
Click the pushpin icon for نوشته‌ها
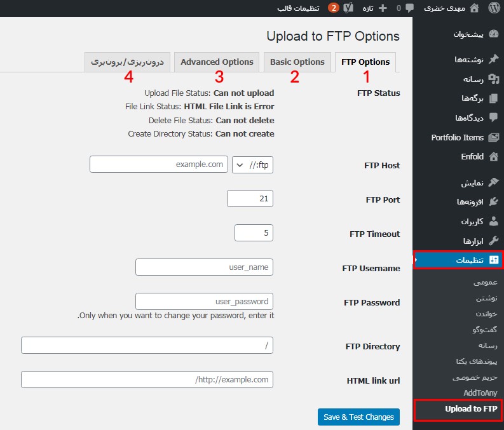(493, 59)
